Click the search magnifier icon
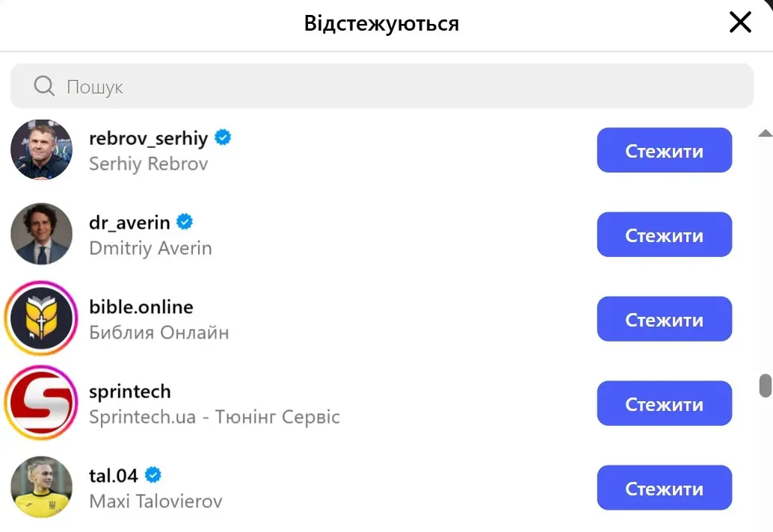Image resolution: width=773 pixels, height=532 pixels. tap(44, 87)
